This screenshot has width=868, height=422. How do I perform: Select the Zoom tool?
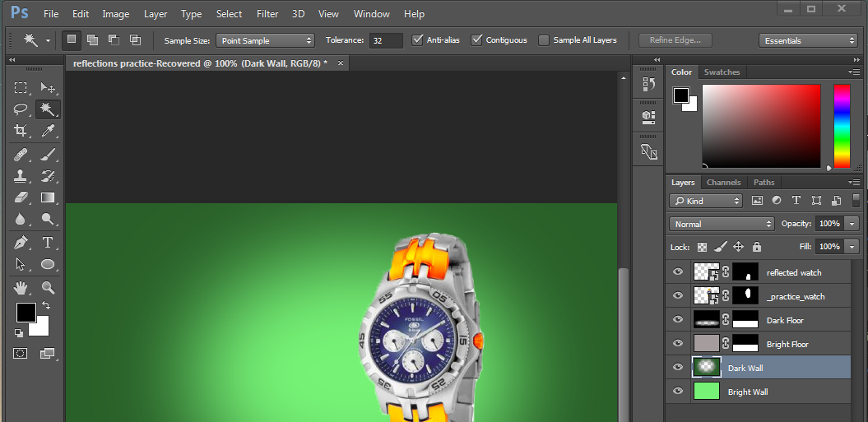(x=48, y=287)
